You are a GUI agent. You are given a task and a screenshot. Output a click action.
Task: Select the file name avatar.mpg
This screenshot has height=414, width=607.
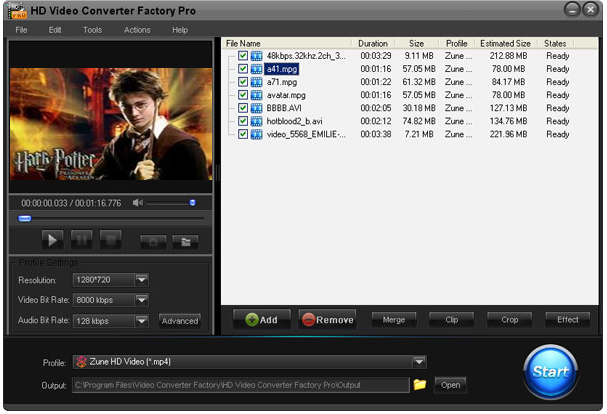point(286,95)
